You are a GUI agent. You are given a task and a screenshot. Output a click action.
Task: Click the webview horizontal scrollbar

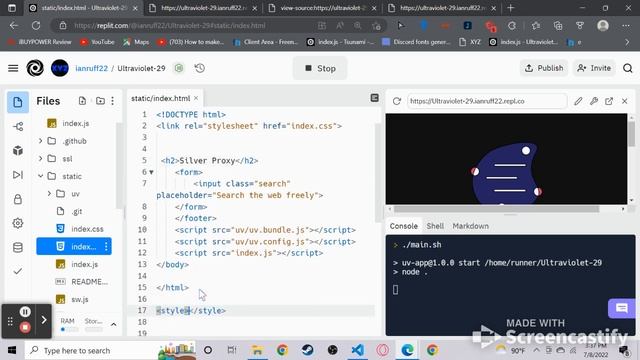[x=496, y=209]
